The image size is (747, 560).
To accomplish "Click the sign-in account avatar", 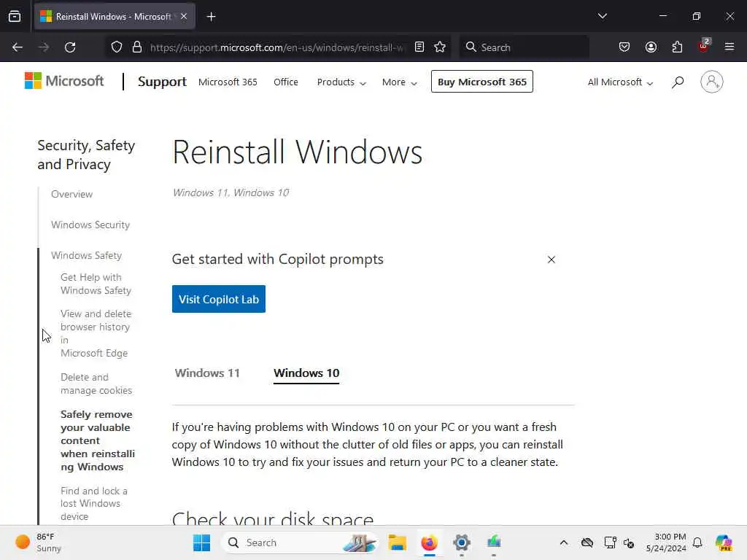I will click(712, 82).
